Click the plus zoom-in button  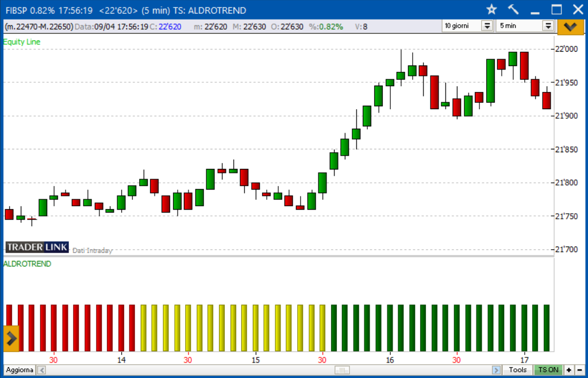tap(569, 370)
